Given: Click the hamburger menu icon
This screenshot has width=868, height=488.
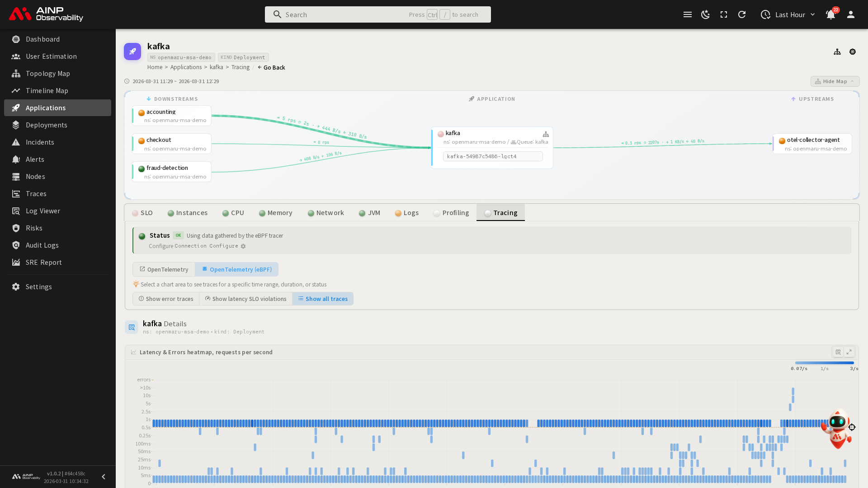Looking at the screenshot, I should point(688,14).
